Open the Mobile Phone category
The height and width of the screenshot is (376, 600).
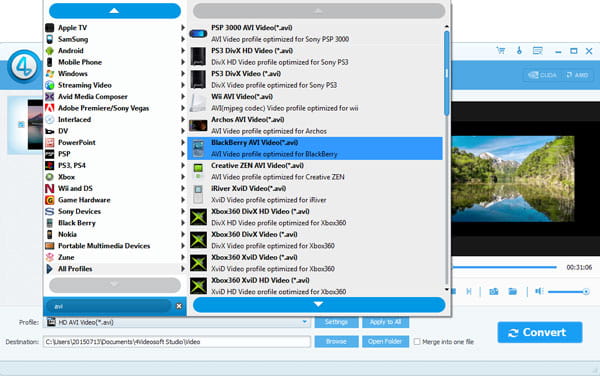[115, 62]
